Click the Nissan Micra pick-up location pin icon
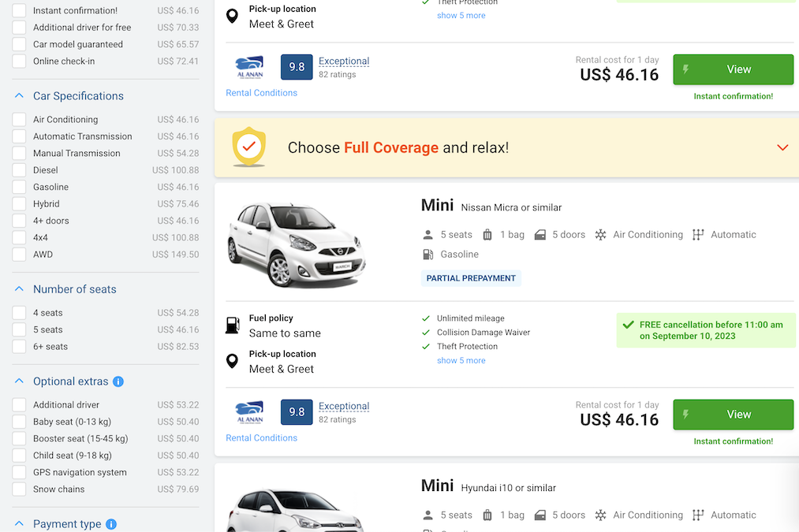Image resolution: width=799 pixels, height=532 pixels. [232, 361]
